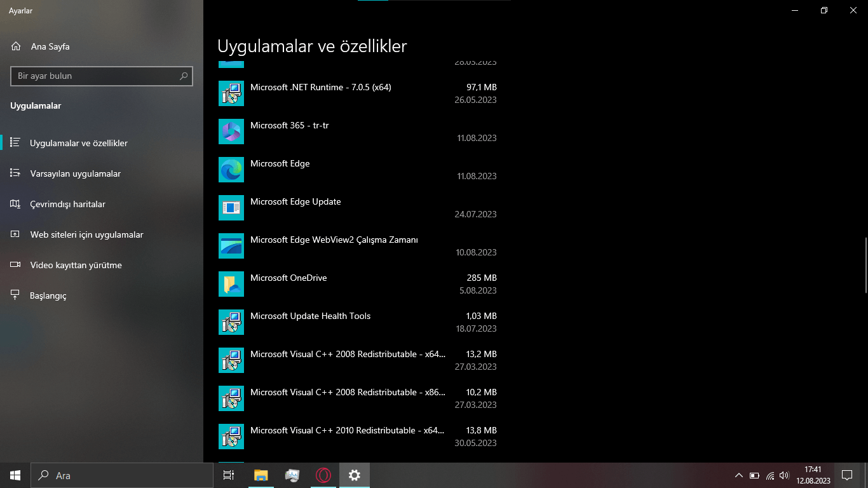
Task: Select Microsoft .NET Runtime - 7.0.5 (x64)
Action: pyautogui.click(x=321, y=87)
